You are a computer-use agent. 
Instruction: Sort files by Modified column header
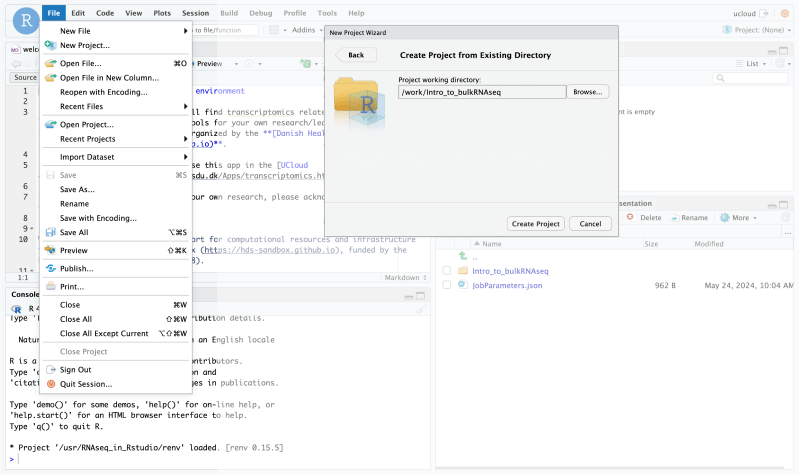pos(709,244)
